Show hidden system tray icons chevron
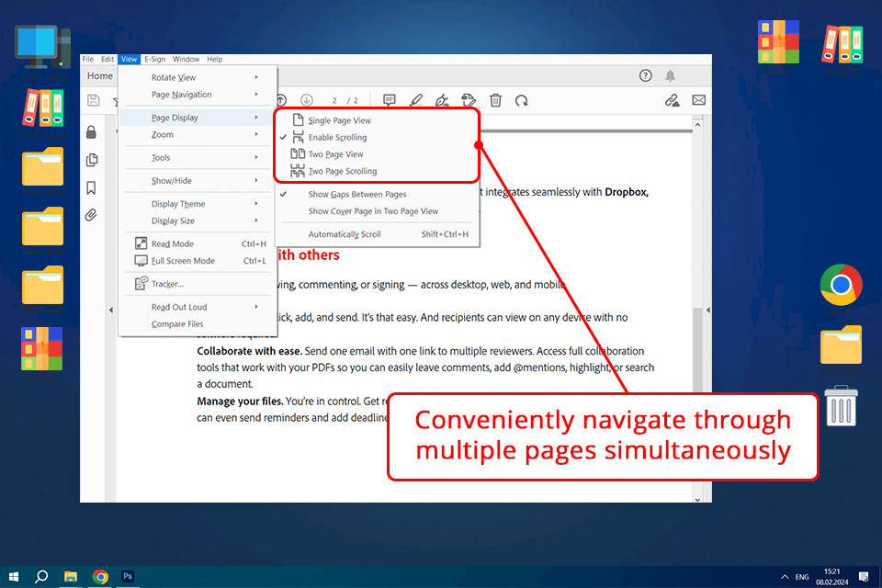Screen dimensions: 882x588 [784, 577]
